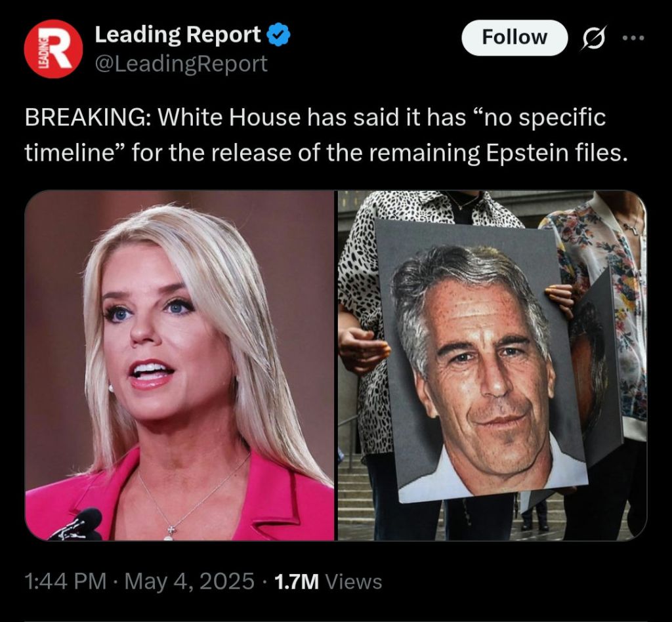Open the left photo of blonde woman
This screenshot has width=672, height=622.
[x=179, y=365]
